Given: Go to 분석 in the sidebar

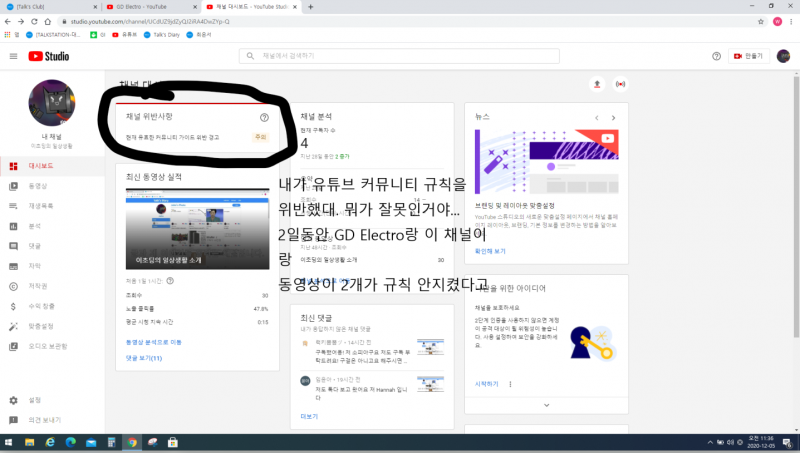Looking at the screenshot, I should [34, 226].
